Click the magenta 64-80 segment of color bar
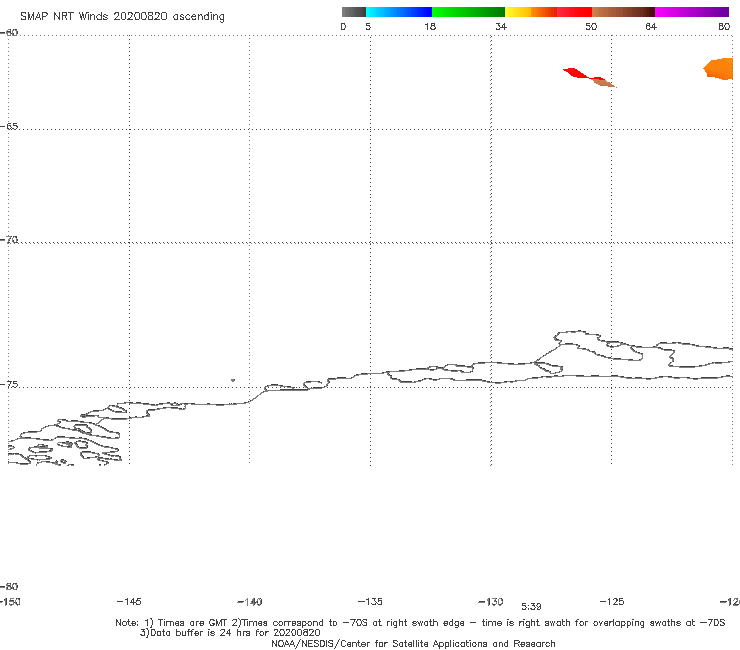This screenshot has width=740, height=650. click(x=692, y=12)
